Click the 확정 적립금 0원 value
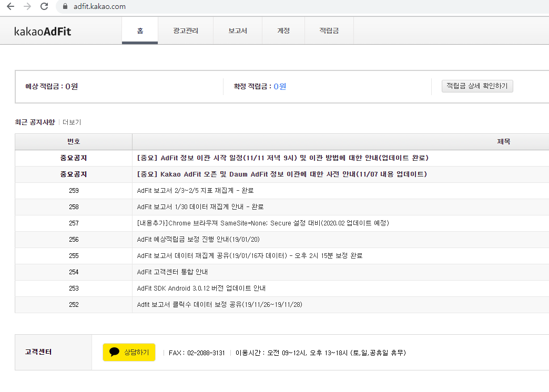 point(280,87)
